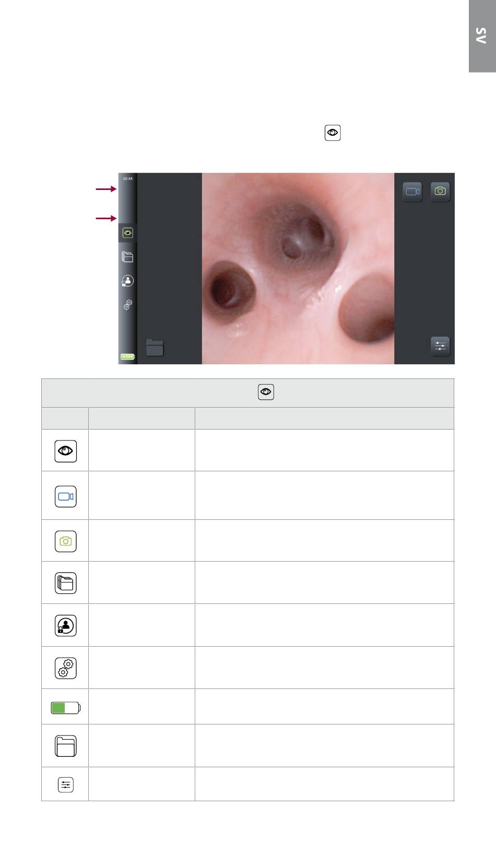Select the Live View eye icon in device sidebar
Screen dimensions: 496x868
(127, 233)
